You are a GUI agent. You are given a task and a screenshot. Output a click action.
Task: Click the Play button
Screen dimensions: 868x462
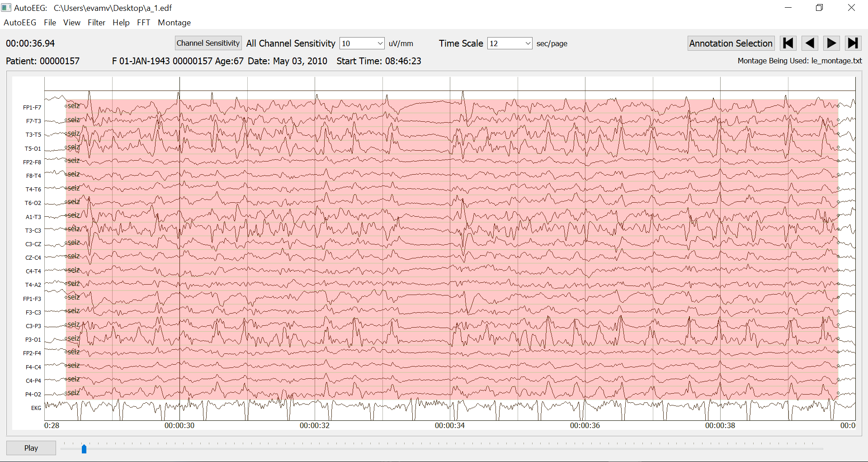click(x=31, y=448)
